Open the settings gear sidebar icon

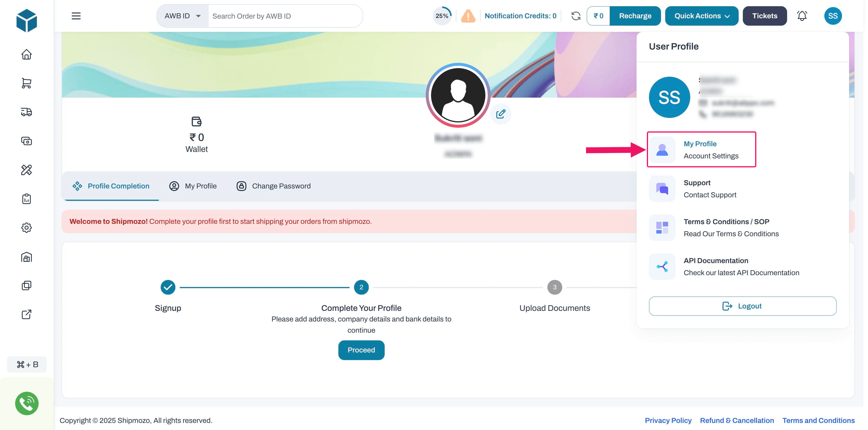click(26, 228)
